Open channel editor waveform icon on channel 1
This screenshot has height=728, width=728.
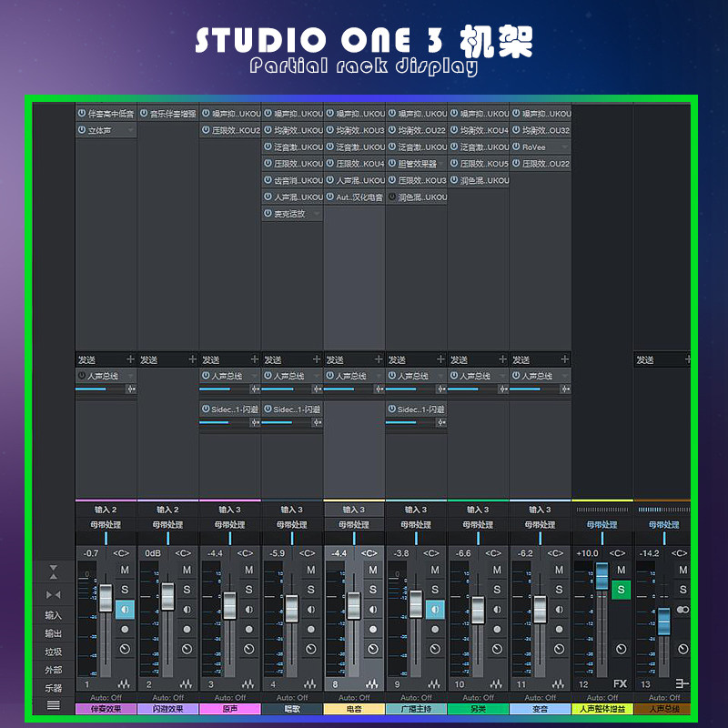point(124,684)
